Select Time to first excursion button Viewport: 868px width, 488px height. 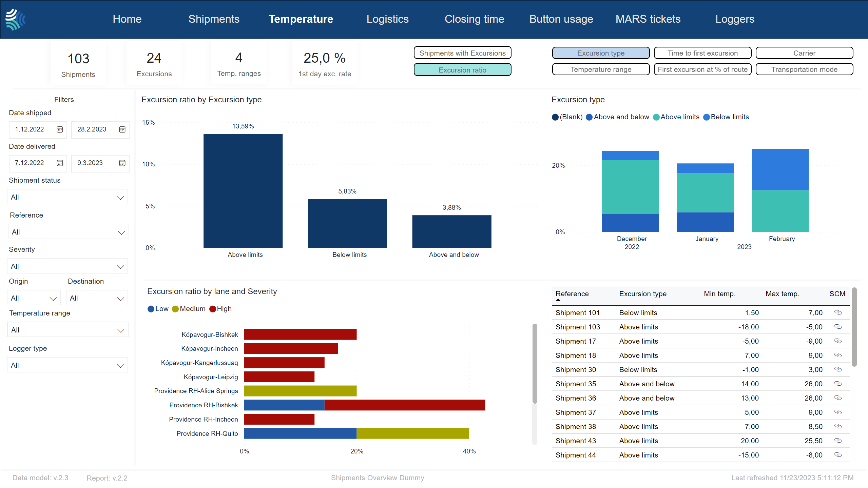pos(702,53)
